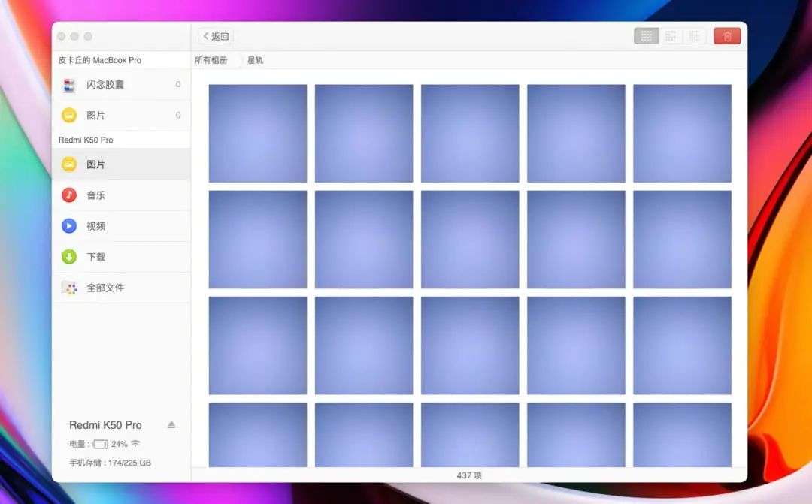The height and width of the screenshot is (504, 812).
Task: Select 图片 under the Redmi K50 Pro section
Action: click(95, 164)
